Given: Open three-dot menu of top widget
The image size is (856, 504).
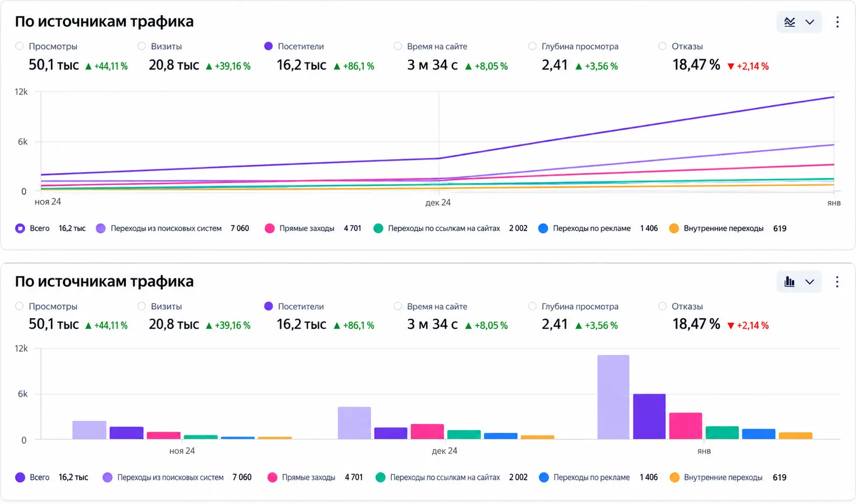Looking at the screenshot, I should [x=838, y=22].
